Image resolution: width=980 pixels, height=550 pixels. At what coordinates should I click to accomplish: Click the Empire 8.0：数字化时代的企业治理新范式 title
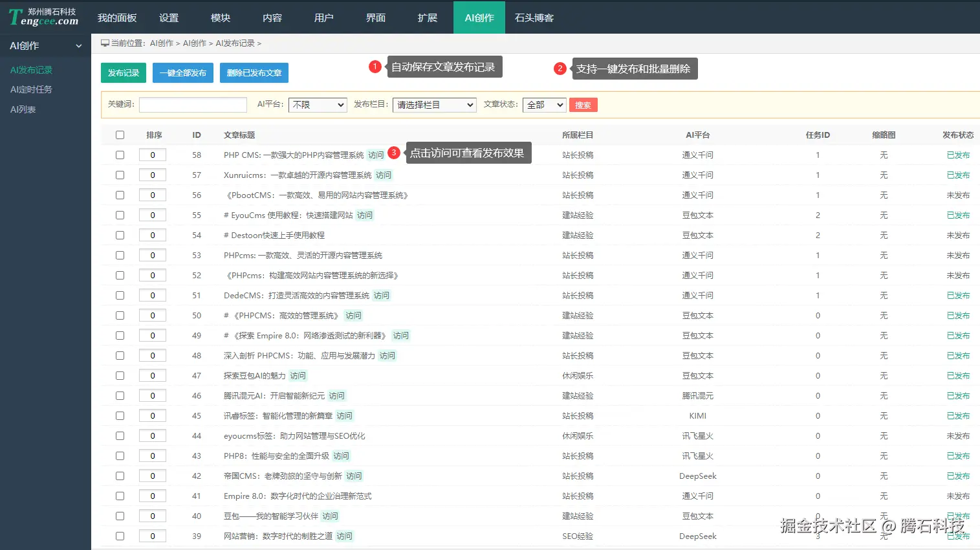tap(298, 496)
